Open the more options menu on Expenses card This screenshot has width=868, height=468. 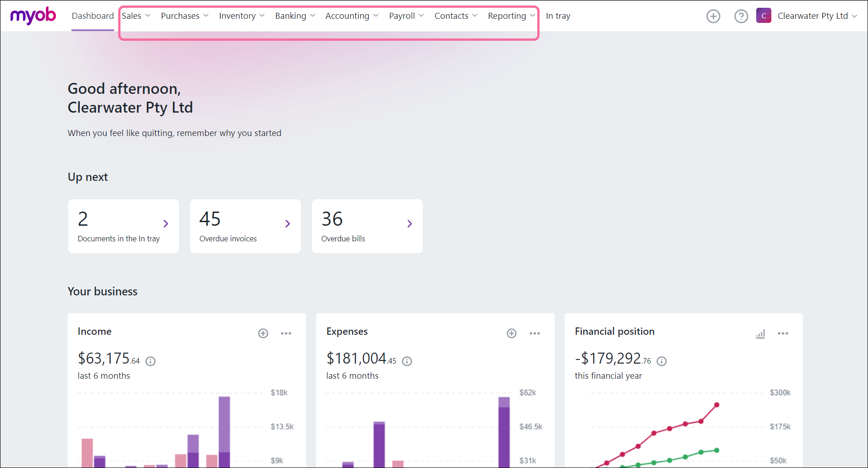point(535,333)
